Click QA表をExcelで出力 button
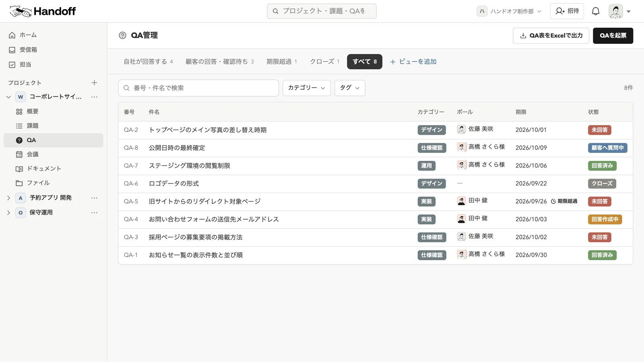 (551, 36)
